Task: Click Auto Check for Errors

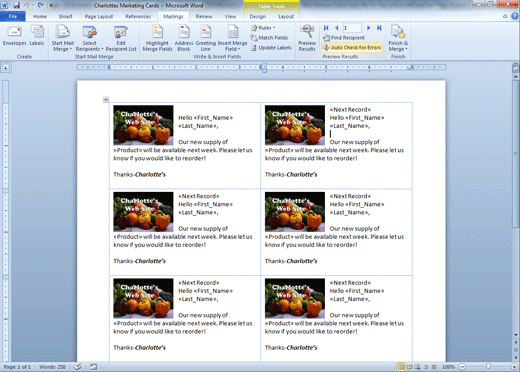Action: (352, 48)
